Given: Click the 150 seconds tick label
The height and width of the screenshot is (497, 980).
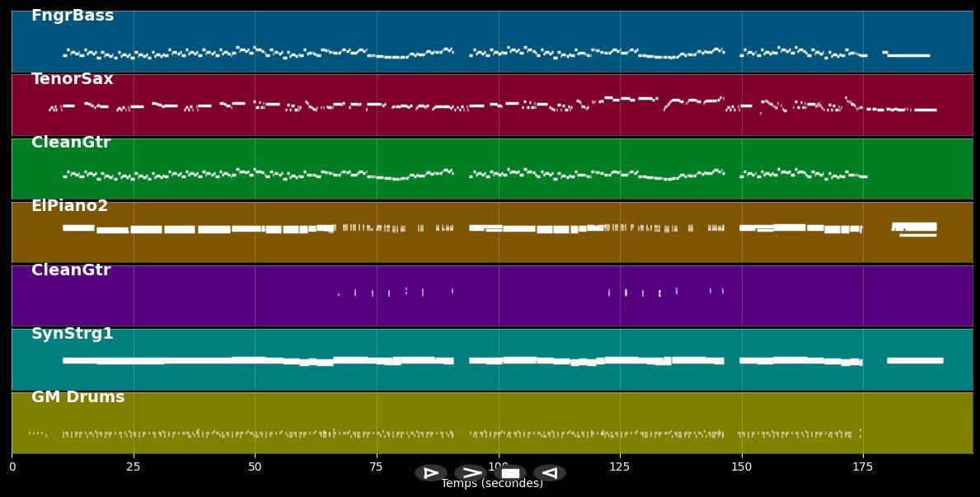Looking at the screenshot, I should tap(741, 467).
